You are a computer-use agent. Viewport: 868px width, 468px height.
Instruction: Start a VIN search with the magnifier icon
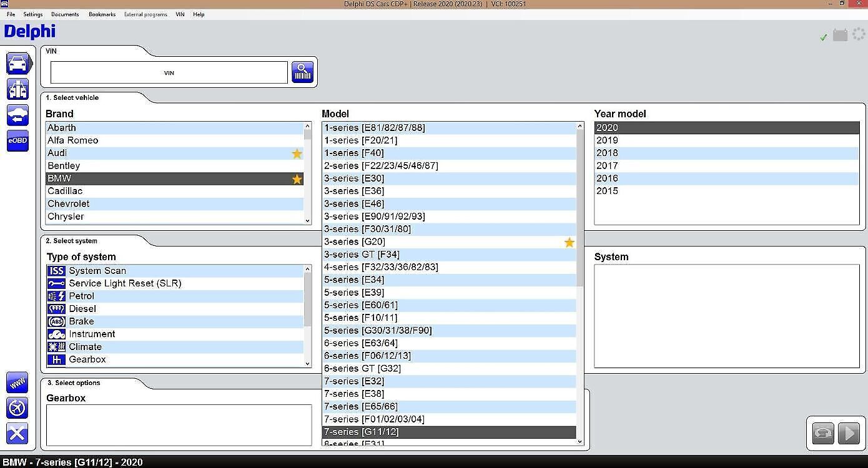pos(302,72)
